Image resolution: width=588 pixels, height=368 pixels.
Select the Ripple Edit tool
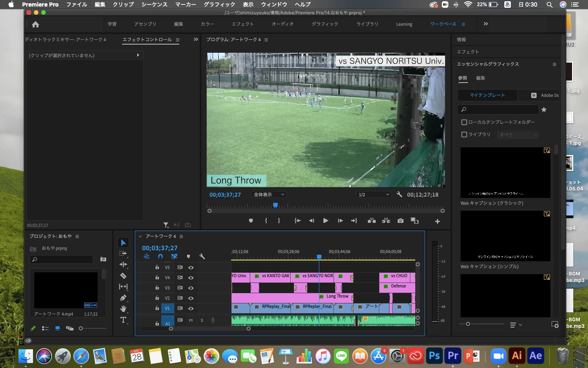click(x=123, y=265)
